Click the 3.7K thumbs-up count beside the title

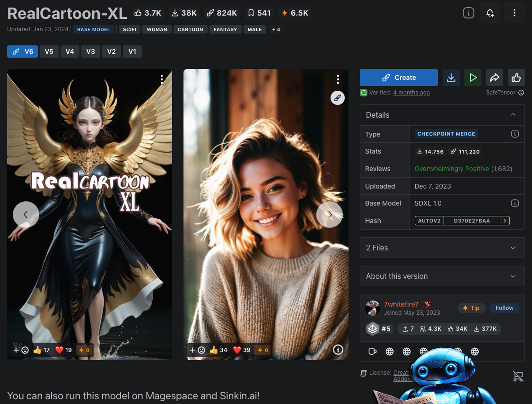coord(148,13)
